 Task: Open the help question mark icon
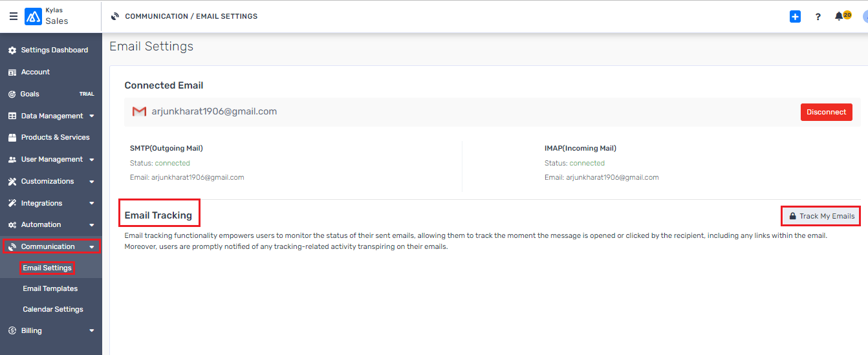(x=818, y=17)
